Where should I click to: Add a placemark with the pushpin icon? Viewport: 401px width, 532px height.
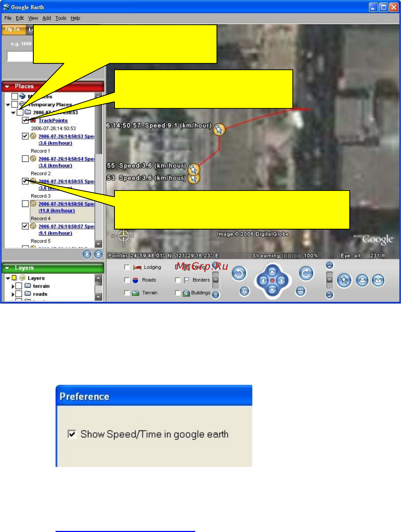(x=344, y=280)
